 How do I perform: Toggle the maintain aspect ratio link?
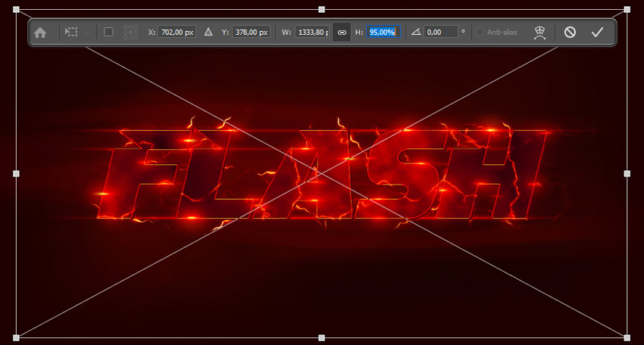[342, 32]
